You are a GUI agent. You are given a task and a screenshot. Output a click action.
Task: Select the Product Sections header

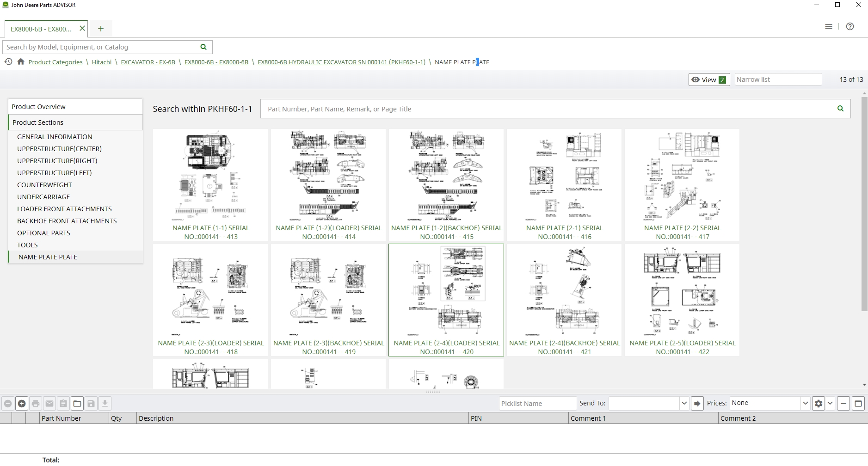(x=75, y=123)
